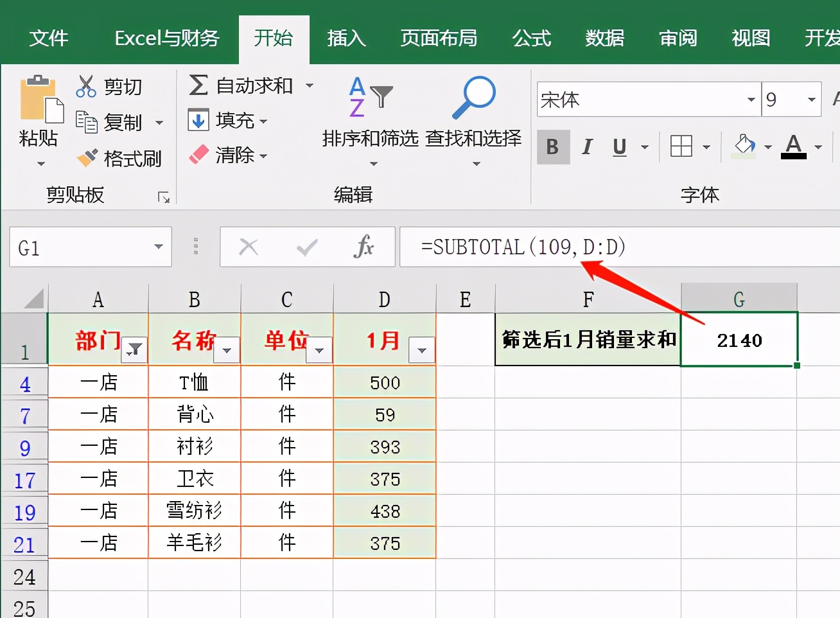Switch to the 插入 ribbon tab
This screenshot has width=840, height=618.
tap(346, 39)
